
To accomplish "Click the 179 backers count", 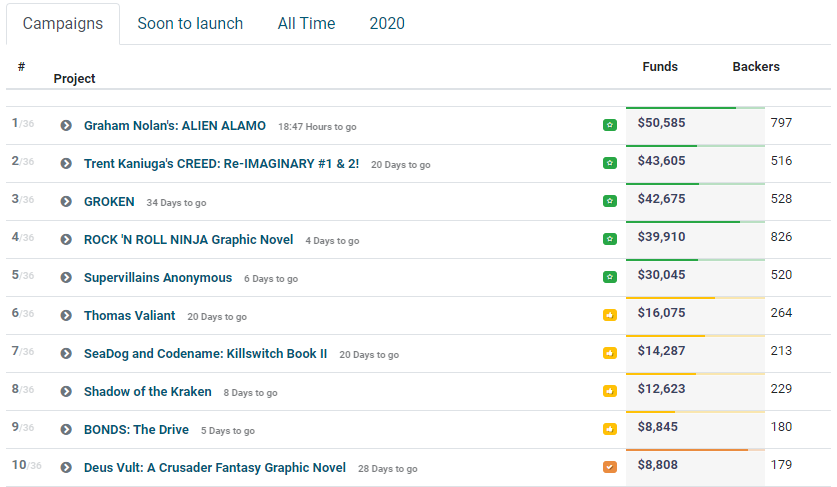I will [x=781, y=465].
